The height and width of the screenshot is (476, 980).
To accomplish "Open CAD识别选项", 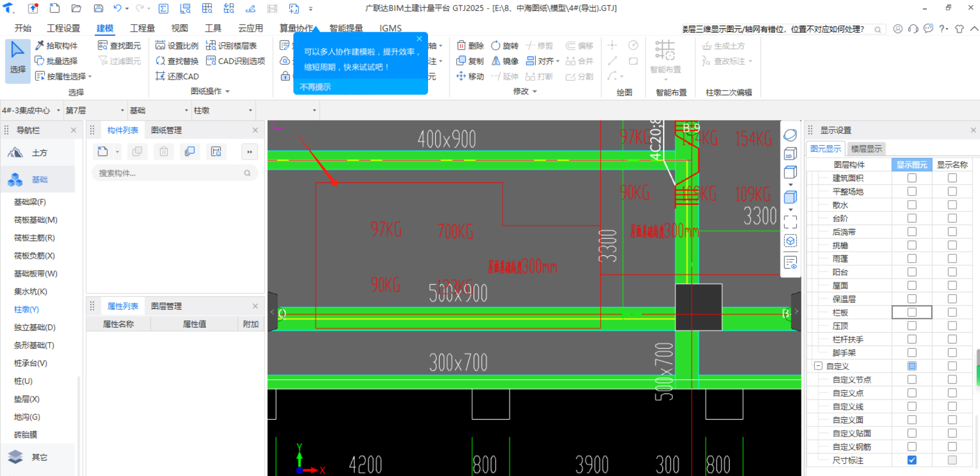I will tap(236, 61).
